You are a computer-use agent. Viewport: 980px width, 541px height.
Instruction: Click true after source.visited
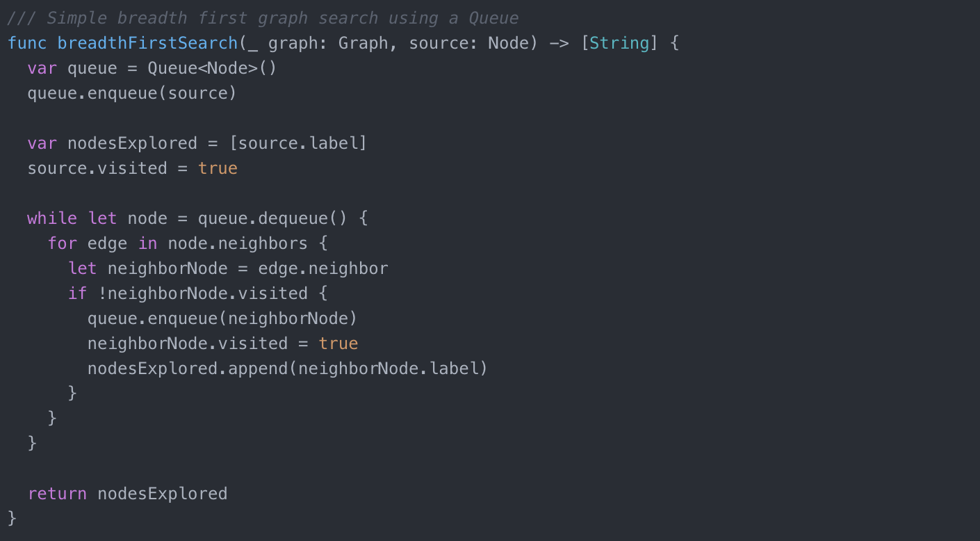(x=218, y=168)
